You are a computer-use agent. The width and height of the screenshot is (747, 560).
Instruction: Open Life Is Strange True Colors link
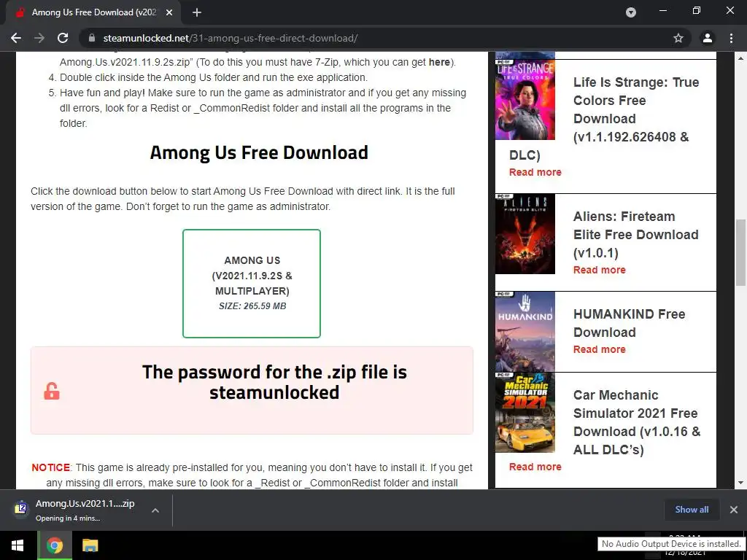[636, 109]
